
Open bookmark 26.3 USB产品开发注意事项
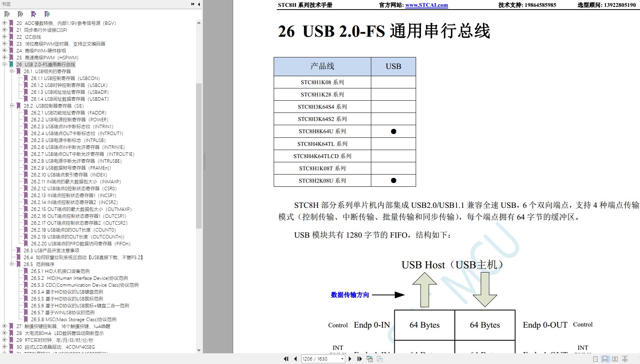coord(51,250)
